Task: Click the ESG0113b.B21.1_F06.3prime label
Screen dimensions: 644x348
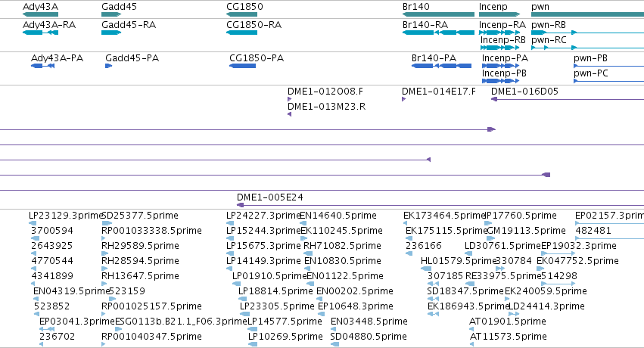Action: point(181,322)
